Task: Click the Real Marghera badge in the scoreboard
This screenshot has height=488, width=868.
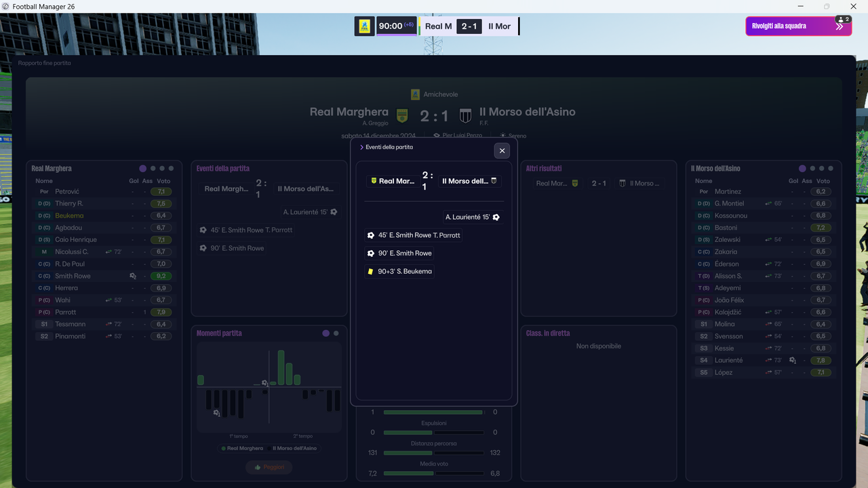Action: (x=364, y=26)
